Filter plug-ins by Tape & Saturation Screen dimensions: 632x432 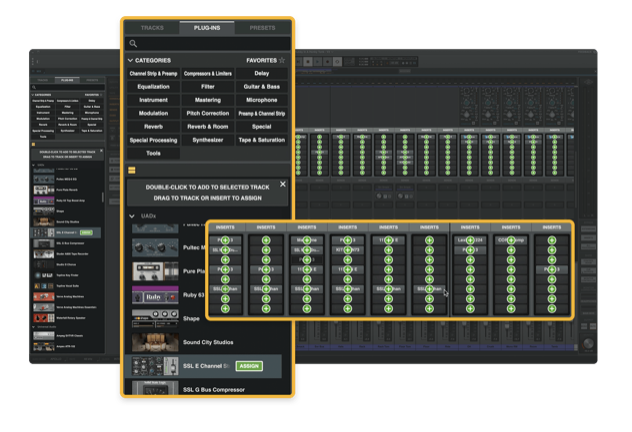pos(262,140)
